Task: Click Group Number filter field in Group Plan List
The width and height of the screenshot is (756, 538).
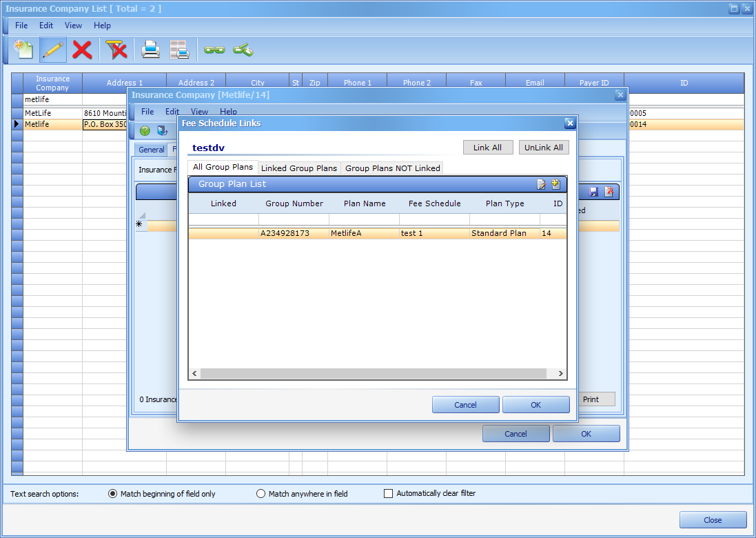Action: pyautogui.click(x=294, y=219)
